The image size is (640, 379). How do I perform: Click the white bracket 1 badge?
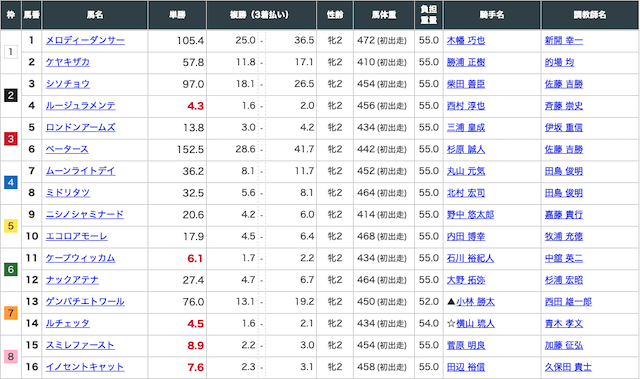click(11, 52)
